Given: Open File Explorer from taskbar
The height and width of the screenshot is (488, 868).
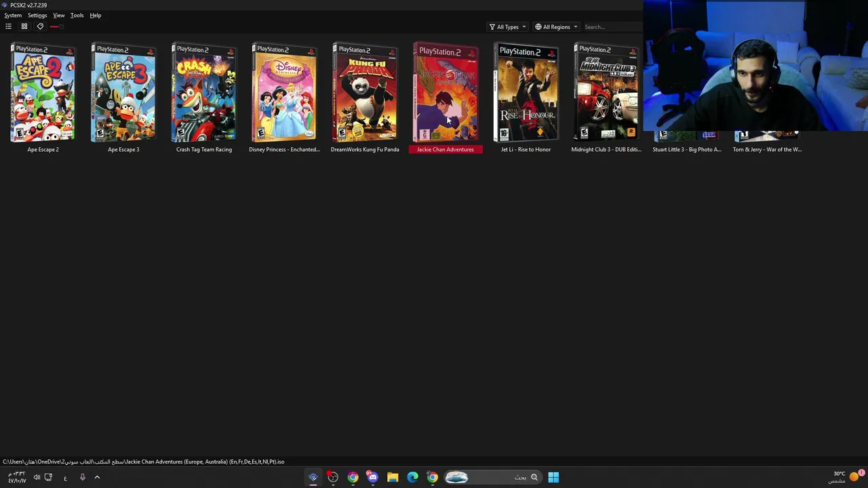Looking at the screenshot, I should point(393,477).
